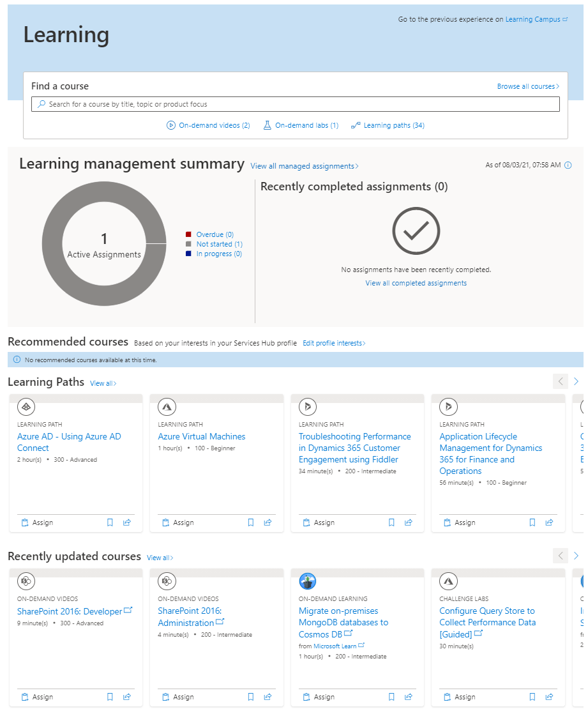Click the info icon beside the date stamp
The width and height of the screenshot is (588, 716).
(x=568, y=165)
